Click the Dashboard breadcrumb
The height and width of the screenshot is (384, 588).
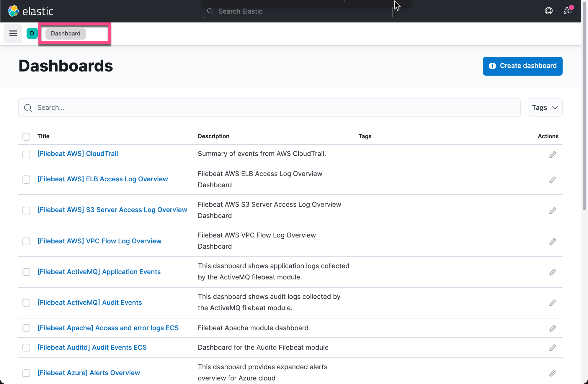pyautogui.click(x=66, y=34)
